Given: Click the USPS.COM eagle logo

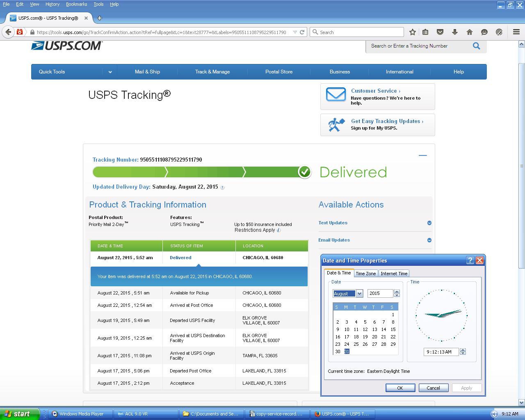Looking at the screenshot, I should pyautogui.click(x=67, y=46).
